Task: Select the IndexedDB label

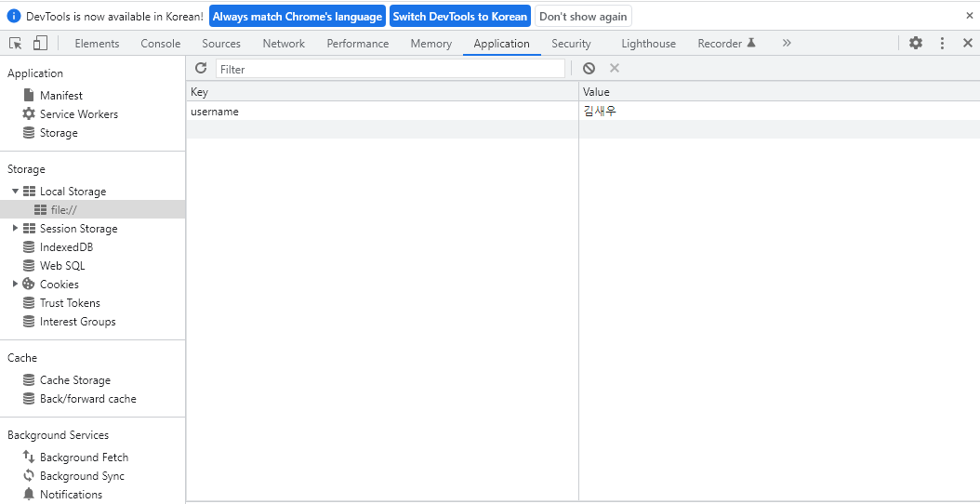Action: point(66,247)
